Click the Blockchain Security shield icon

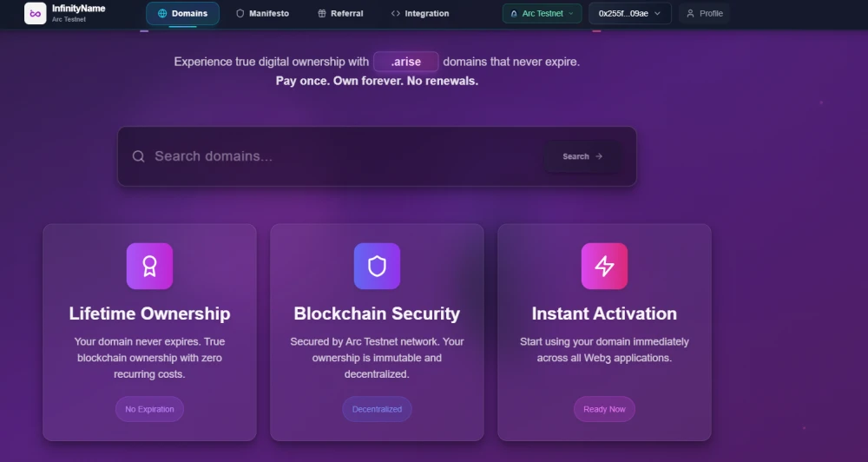pyautogui.click(x=377, y=266)
